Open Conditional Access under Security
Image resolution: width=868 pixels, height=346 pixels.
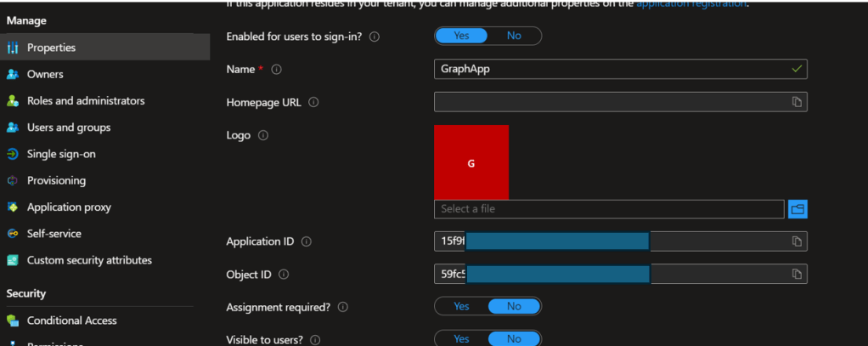(x=71, y=320)
